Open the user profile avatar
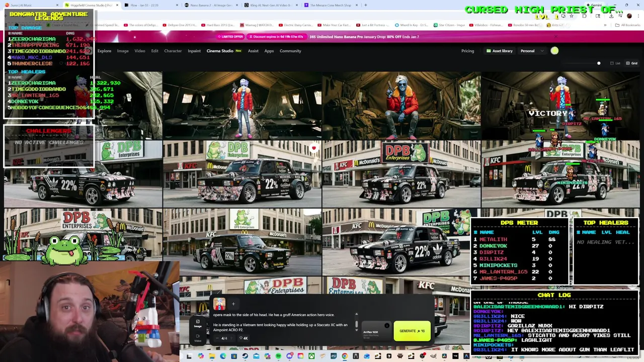The width and height of the screenshot is (644, 362). pos(554,51)
